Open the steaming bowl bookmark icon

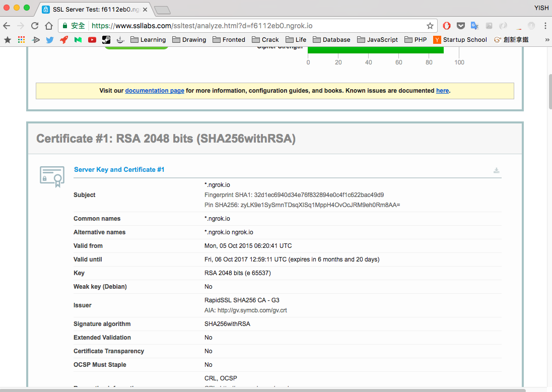[120, 40]
